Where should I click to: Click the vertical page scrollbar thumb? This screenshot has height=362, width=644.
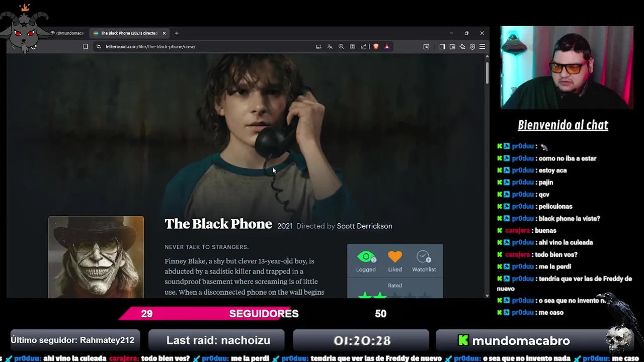pyautogui.click(x=487, y=73)
